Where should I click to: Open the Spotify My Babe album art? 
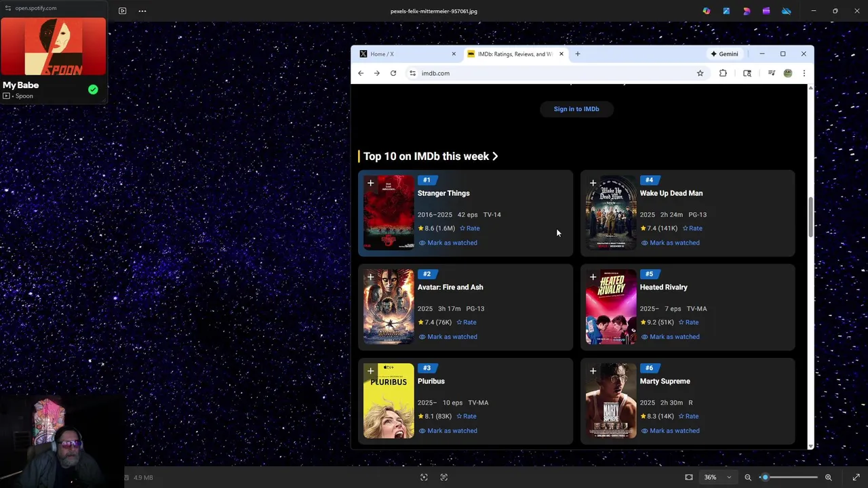(54, 46)
